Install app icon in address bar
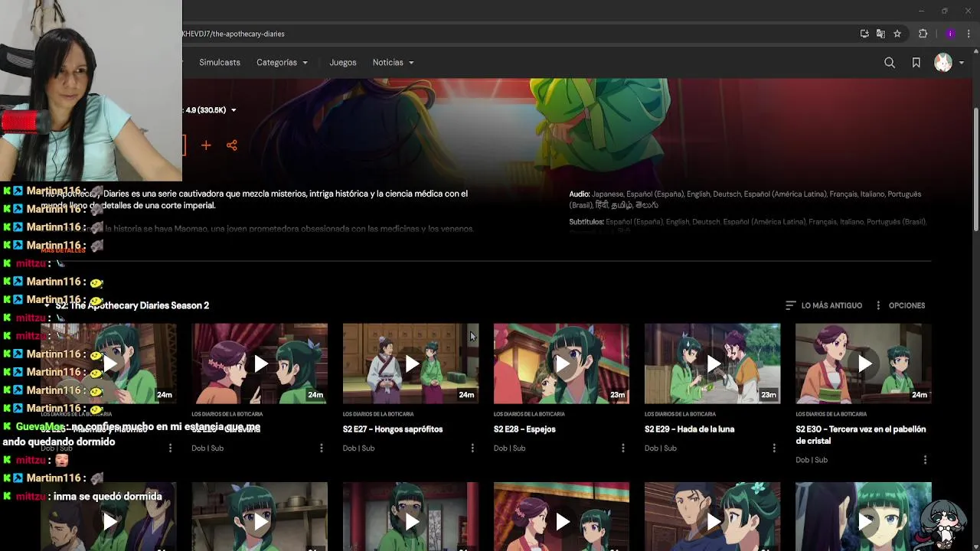Screen dimensions: 980x551 pos(864,34)
